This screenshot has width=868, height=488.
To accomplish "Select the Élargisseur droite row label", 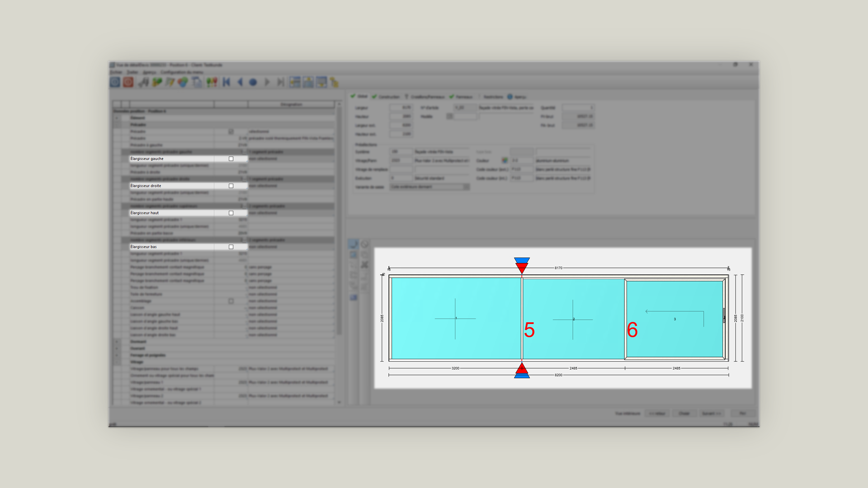I will (x=146, y=186).
